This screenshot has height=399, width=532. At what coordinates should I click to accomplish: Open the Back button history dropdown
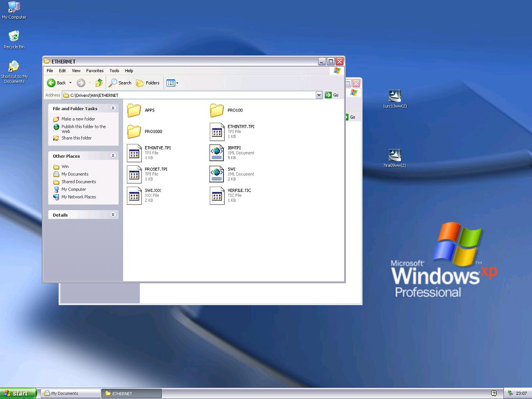pyautogui.click(x=70, y=83)
